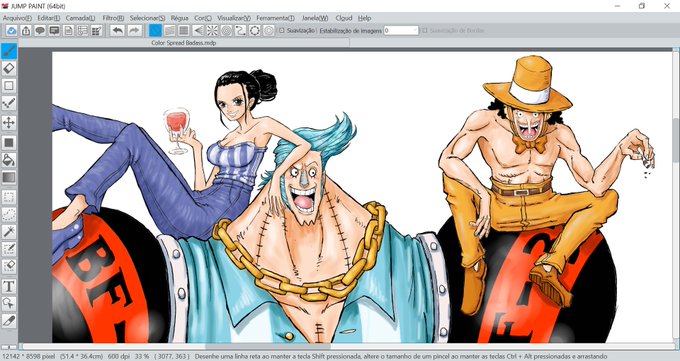Click the speech bubble comment icon
Image resolution: width=680 pixels, height=361 pixels.
[x=40, y=30]
